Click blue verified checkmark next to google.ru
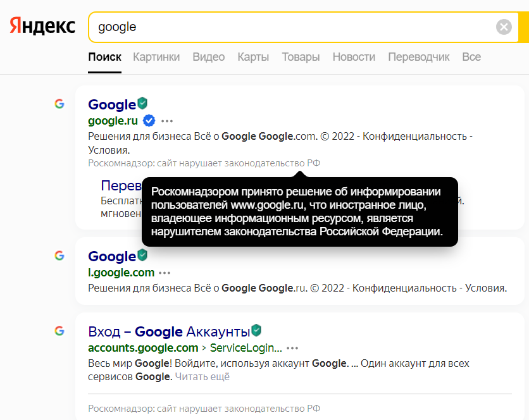This screenshot has width=529, height=420. point(149,121)
